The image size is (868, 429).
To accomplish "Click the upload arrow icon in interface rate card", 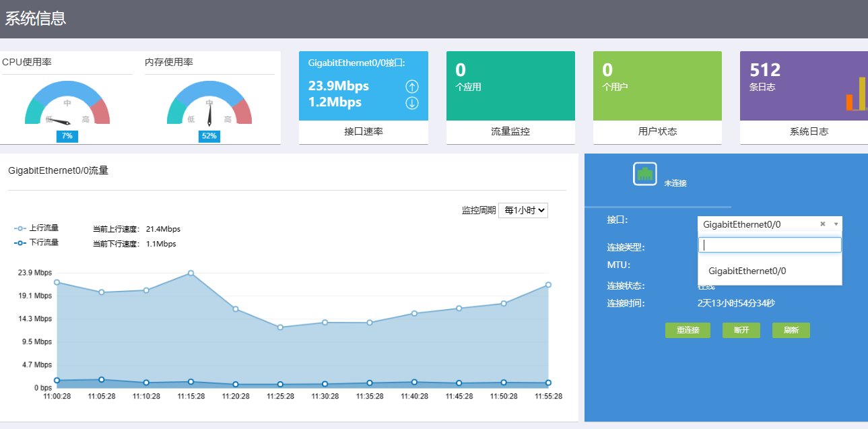I will 412,87.
